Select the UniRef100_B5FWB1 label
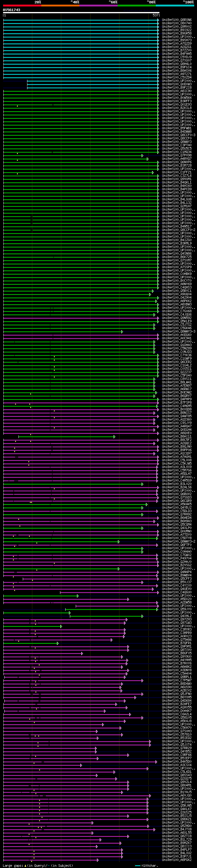This screenshot has height=868, width=197. pos(177,128)
